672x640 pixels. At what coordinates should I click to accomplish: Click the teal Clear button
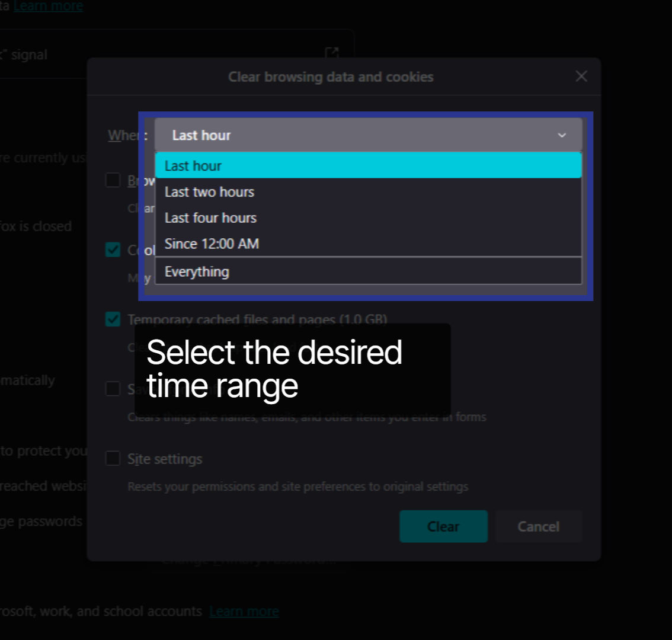pos(443,526)
